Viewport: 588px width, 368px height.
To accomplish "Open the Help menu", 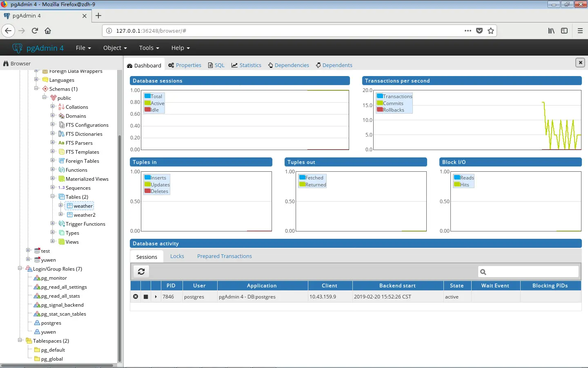I will pos(180,48).
